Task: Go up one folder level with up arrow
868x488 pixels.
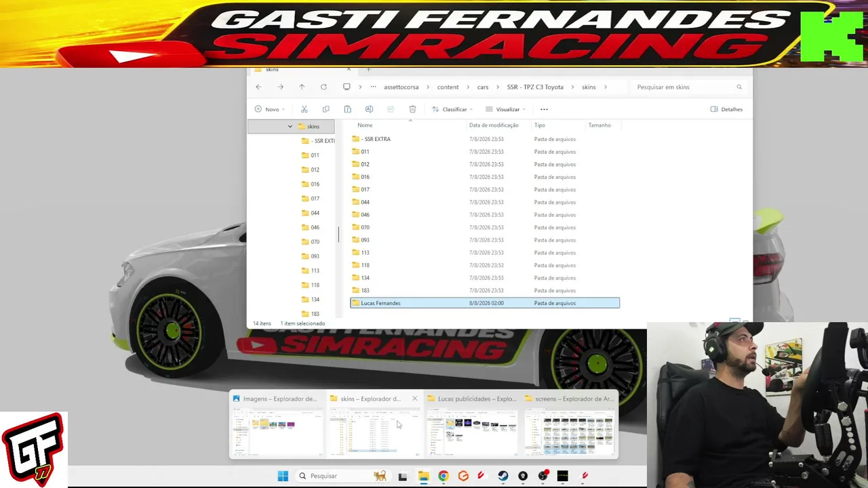Action: (x=302, y=87)
